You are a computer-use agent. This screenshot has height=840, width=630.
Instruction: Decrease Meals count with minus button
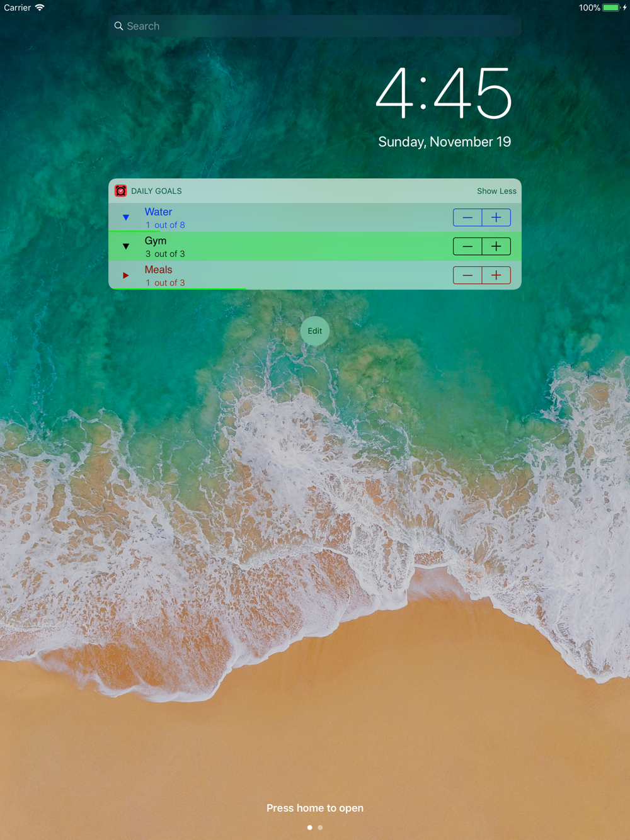click(x=467, y=275)
